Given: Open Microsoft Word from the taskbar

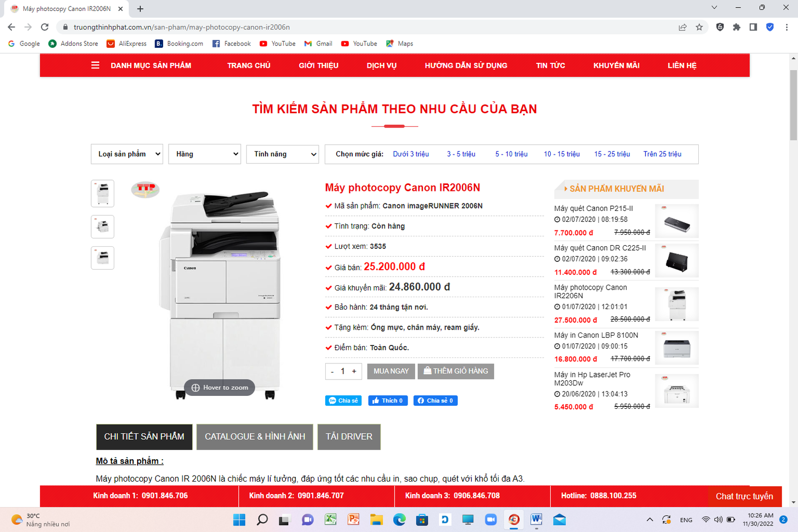Looking at the screenshot, I should coord(536,520).
